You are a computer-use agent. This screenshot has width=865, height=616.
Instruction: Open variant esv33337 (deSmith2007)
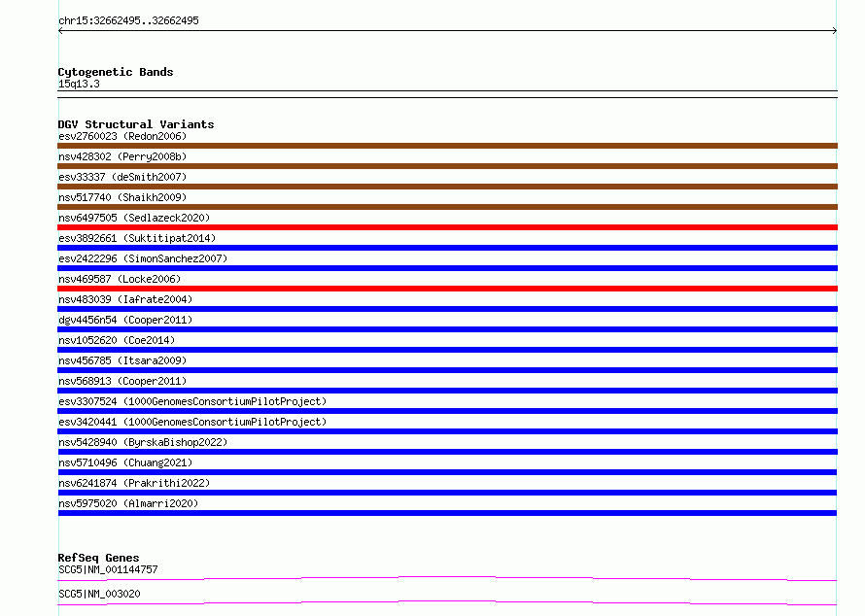122,177
